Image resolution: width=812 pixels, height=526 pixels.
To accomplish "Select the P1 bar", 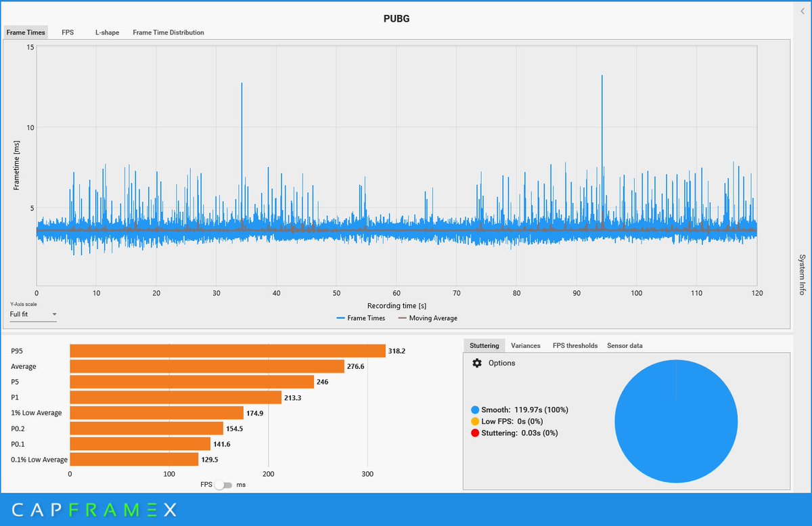I will pos(176,397).
